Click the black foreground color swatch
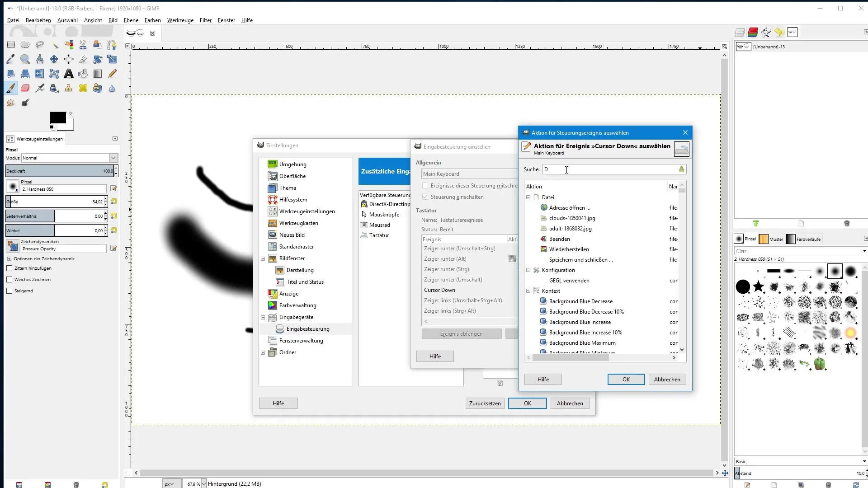The image size is (868, 488). tap(57, 117)
